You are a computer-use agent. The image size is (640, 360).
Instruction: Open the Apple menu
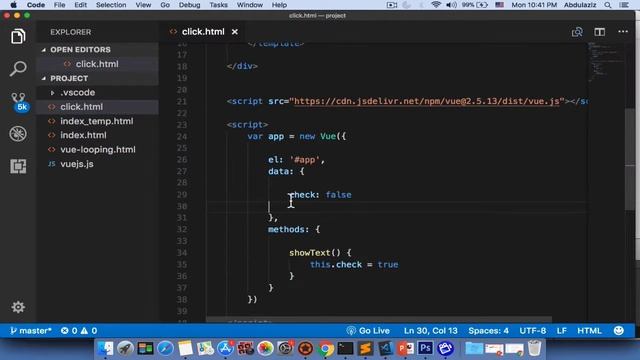pyautogui.click(x=13, y=5)
